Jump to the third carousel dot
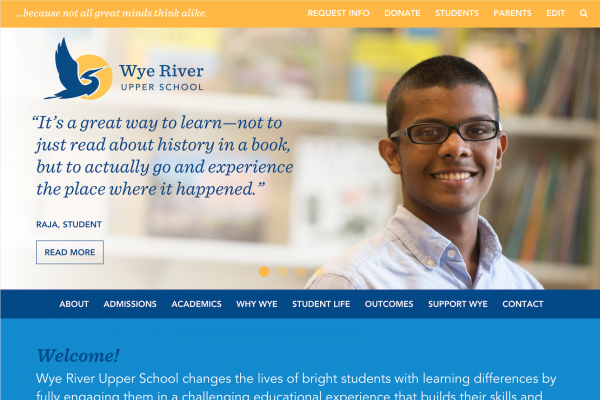The image size is (600, 400). [301, 271]
